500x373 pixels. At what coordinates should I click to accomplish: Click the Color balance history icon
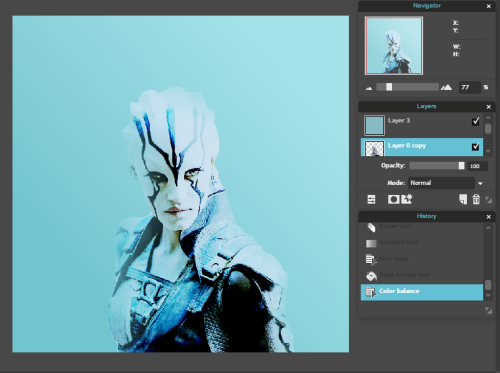pos(371,292)
